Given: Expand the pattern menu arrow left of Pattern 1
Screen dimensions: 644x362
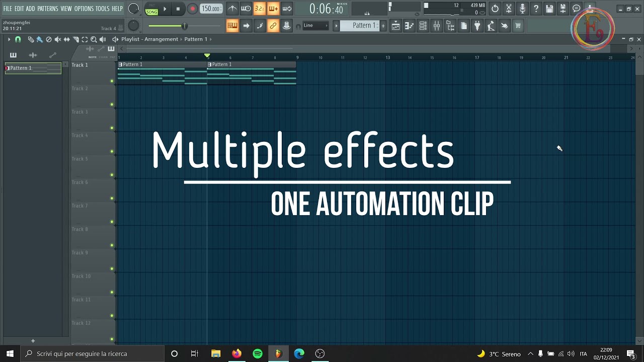Looking at the screenshot, I should pyautogui.click(x=336, y=26).
